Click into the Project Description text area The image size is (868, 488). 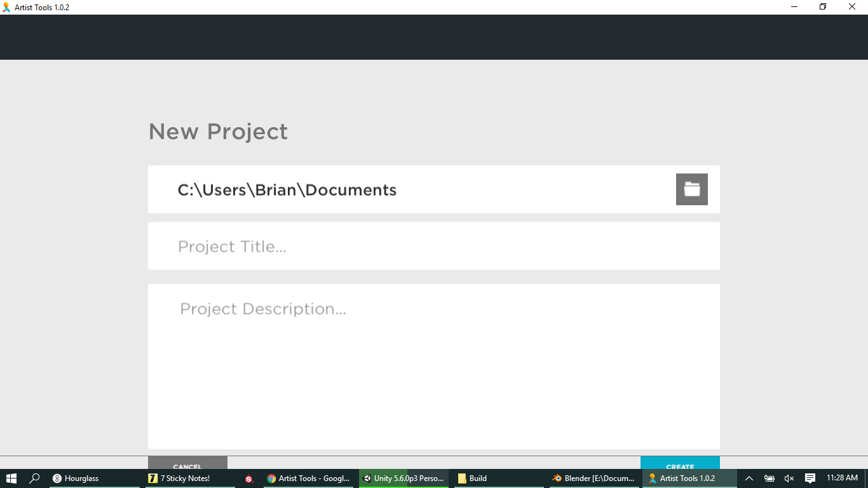433,366
